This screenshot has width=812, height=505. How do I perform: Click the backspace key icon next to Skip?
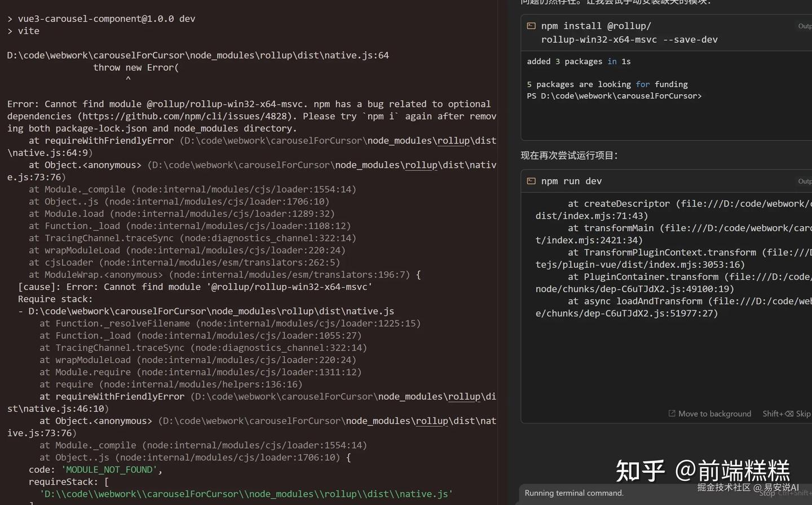click(x=789, y=414)
